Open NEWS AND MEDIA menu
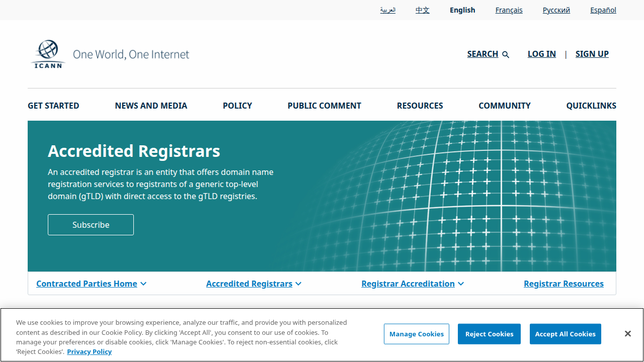 coord(151,106)
